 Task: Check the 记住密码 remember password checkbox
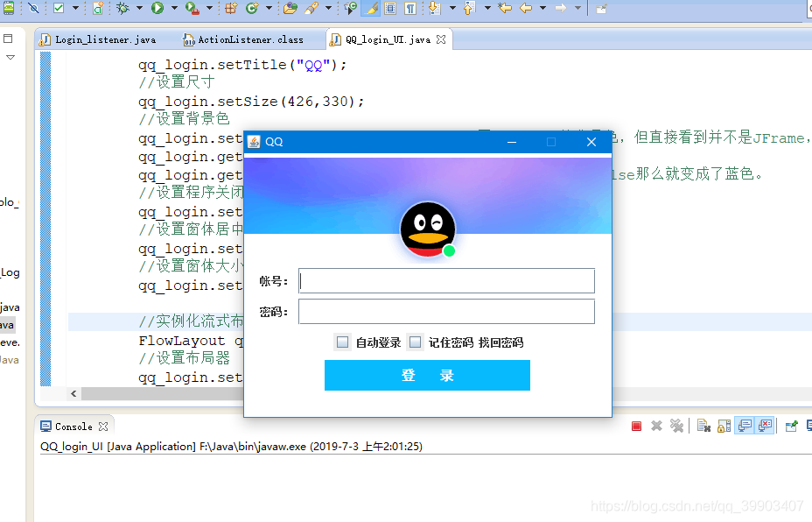(x=415, y=342)
